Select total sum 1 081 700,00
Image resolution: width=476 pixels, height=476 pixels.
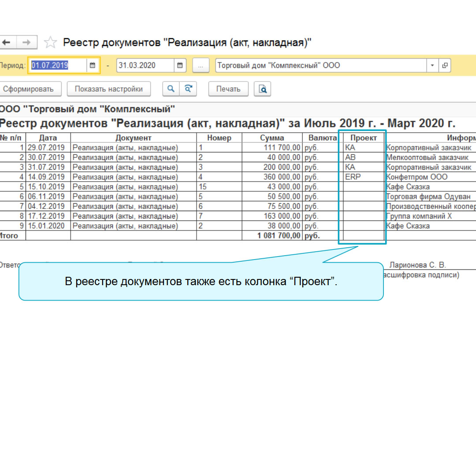click(272, 235)
